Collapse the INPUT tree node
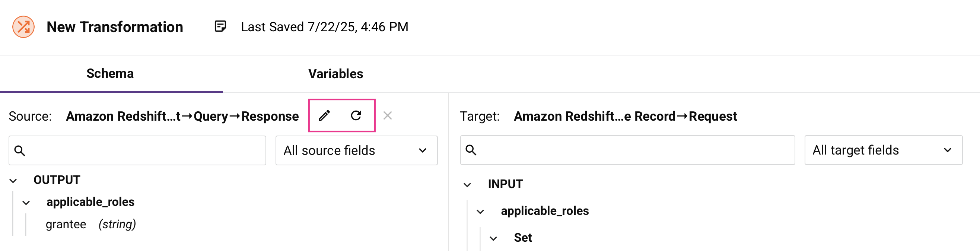 pyautogui.click(x=467, y=184)
